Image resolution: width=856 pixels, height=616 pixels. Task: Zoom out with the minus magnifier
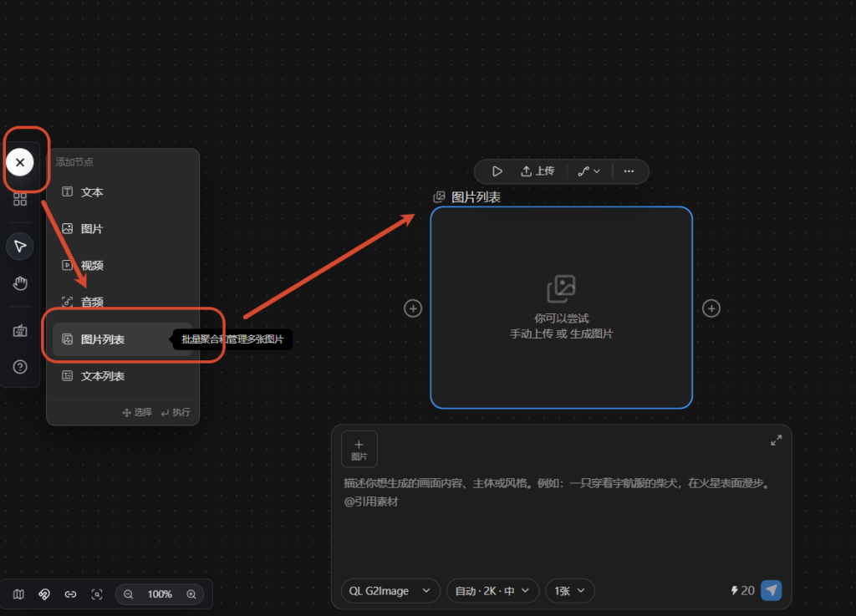coord(128,594)
